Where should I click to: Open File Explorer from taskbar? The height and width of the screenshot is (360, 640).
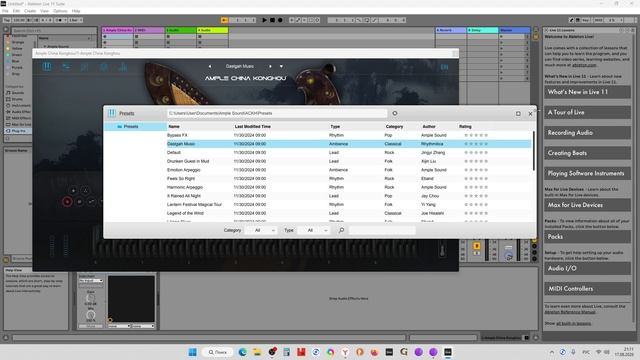[257, 352]
